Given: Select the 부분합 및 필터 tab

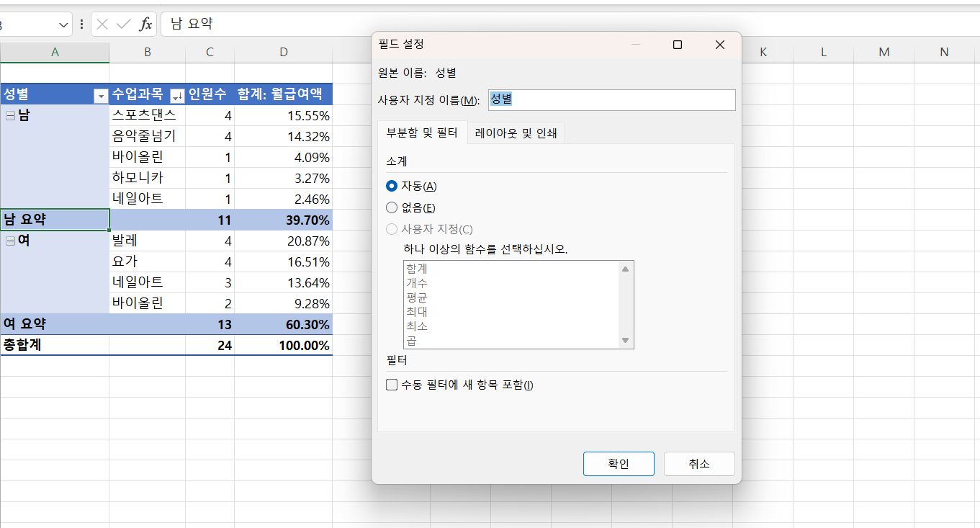Looking at the screenshot, I should (422, 133).
